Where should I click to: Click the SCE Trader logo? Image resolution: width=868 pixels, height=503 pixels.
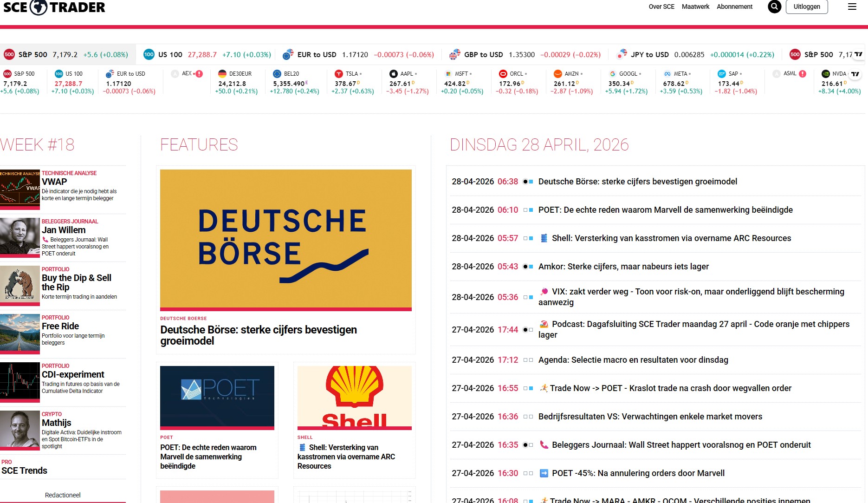point(54,7)
